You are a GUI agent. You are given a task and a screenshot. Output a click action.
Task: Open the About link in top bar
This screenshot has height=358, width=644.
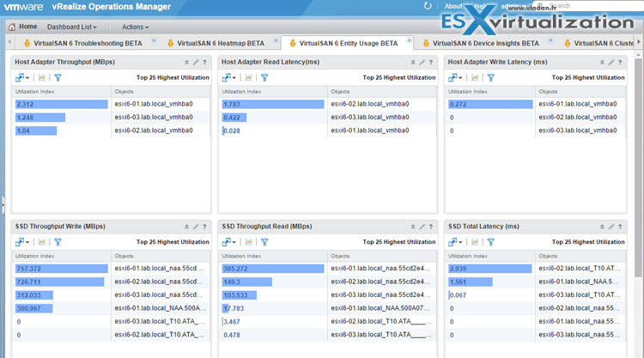(x=453, y=6)
